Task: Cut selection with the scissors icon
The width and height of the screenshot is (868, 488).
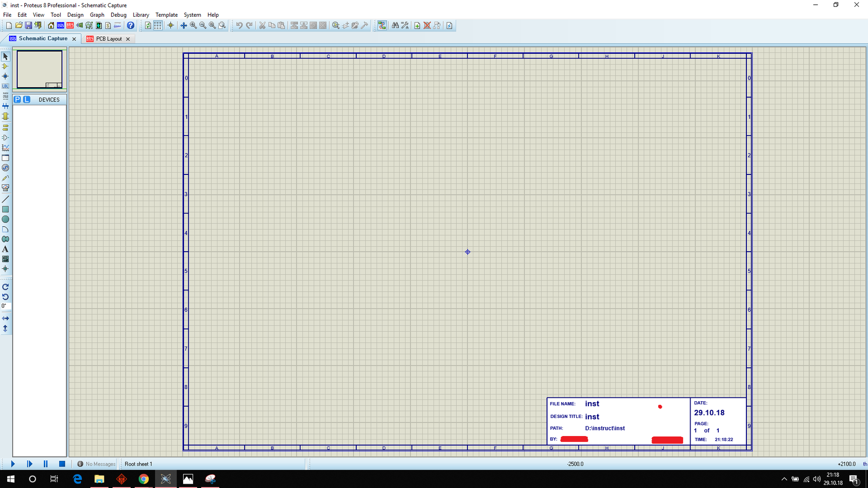Action: click(x=262, y=25)
